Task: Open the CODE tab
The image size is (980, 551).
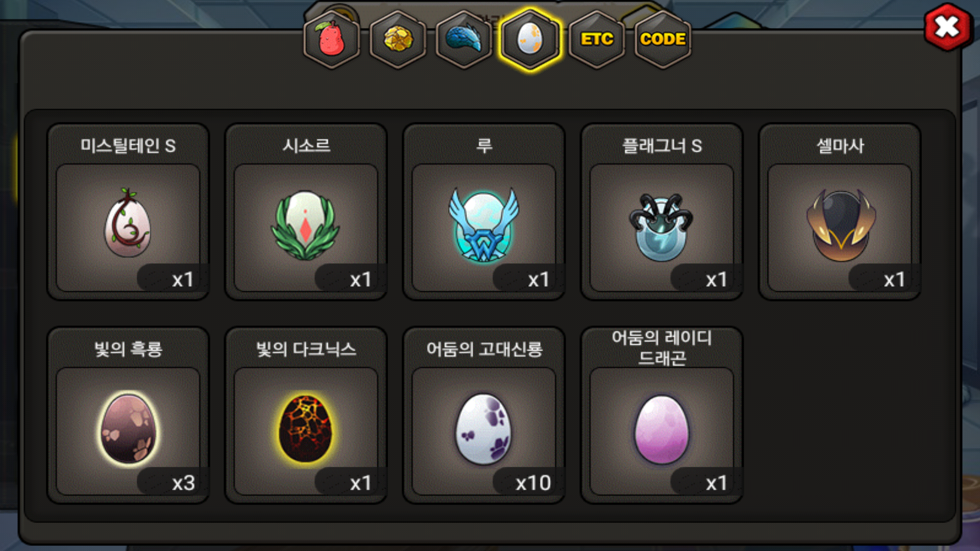Action: click(x=663, y=39)
